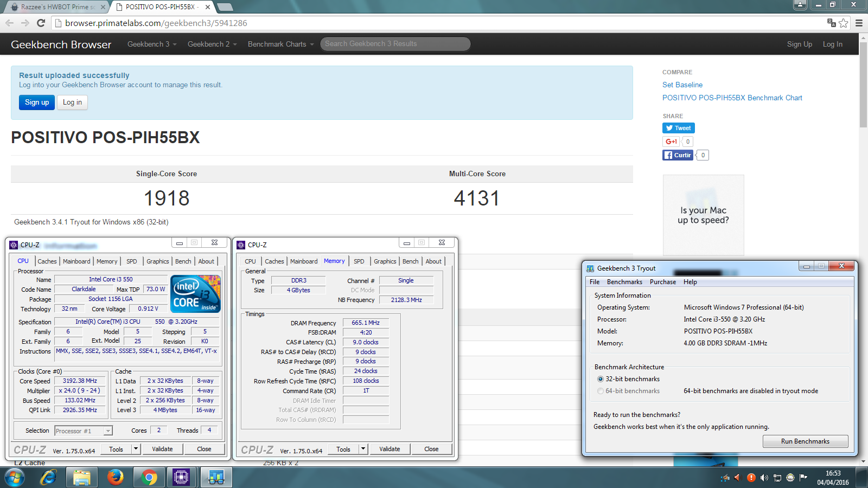Screen dimensions: 868x488
Task: Close the POSITIVO POS-PIH55BX browser tab
Action: point(207,7)
